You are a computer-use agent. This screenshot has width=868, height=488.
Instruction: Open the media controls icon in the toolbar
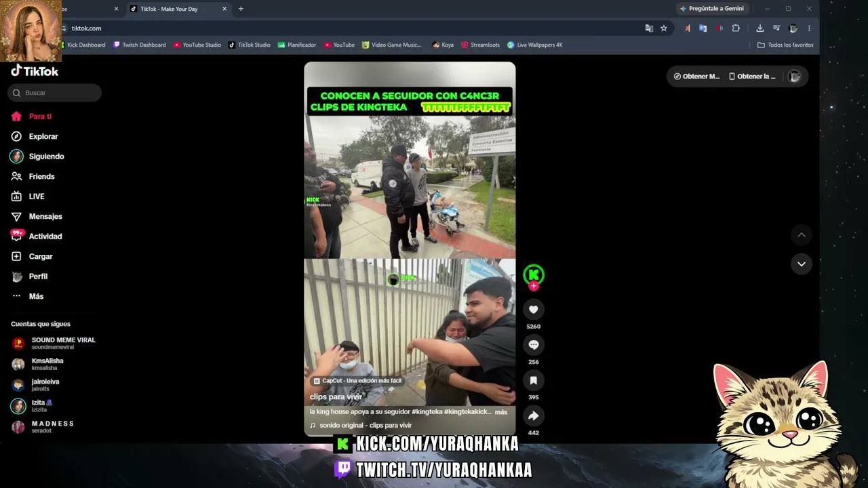click(776, 28)
